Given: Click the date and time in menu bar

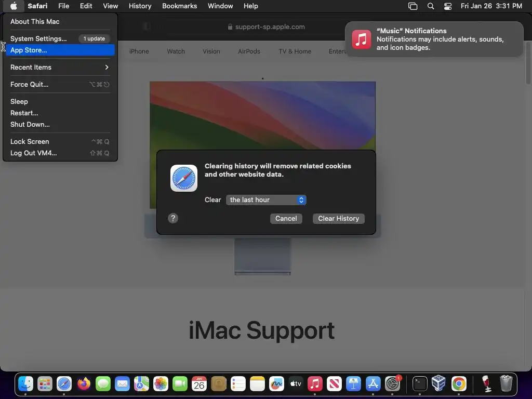Looking at the screenshot, I should tap(491, 6).
